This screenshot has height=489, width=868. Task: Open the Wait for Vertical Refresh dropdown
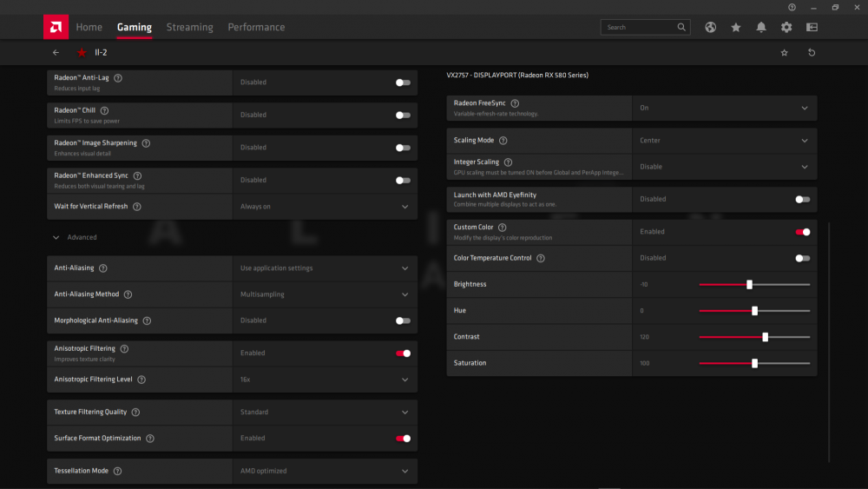pyautogui.click(x=404, y=207)
